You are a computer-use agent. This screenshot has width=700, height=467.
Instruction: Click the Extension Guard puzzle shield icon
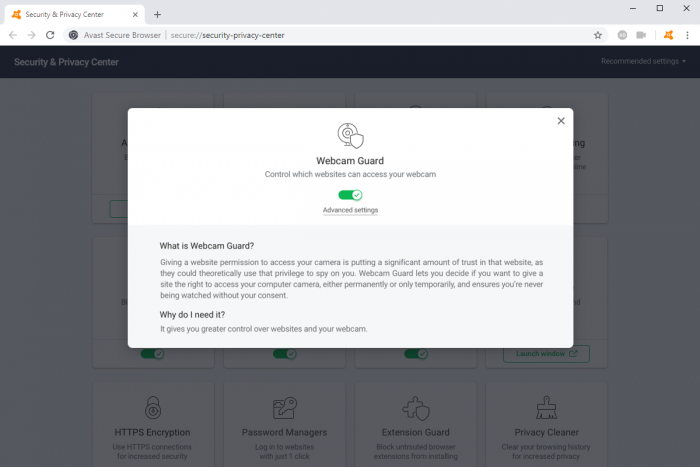pos(416,408)
